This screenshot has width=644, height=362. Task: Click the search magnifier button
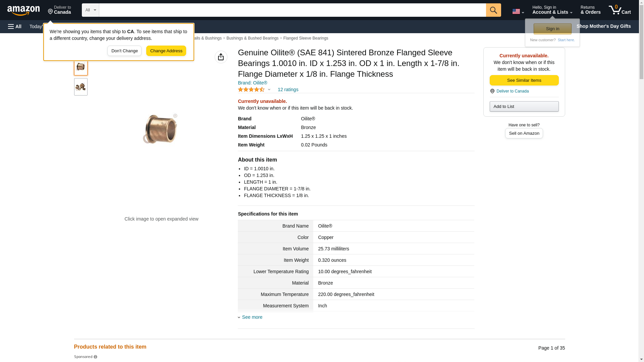pos(493,10)
